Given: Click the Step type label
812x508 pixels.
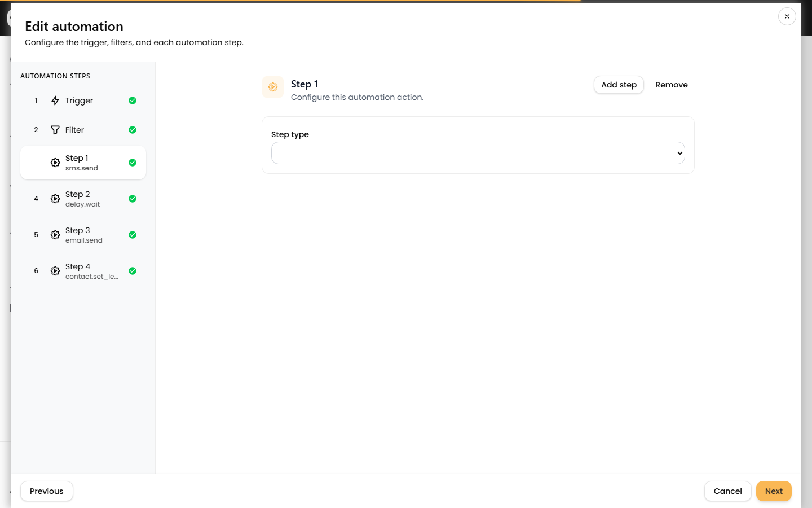Looking at the screenshot, I should tap(290, 134).
